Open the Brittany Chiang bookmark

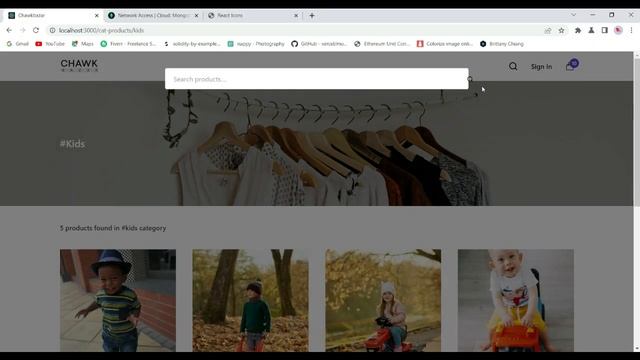(x=502, y=44)
